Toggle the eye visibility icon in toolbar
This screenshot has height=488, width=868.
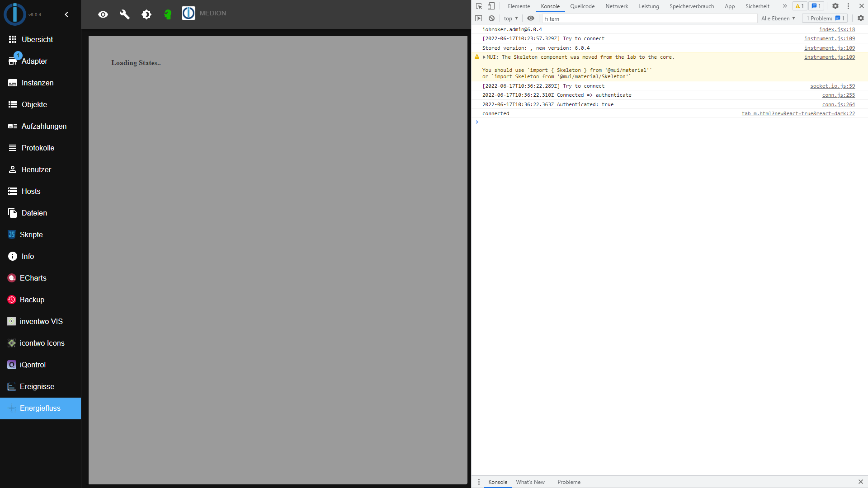[x=103, y=14]
